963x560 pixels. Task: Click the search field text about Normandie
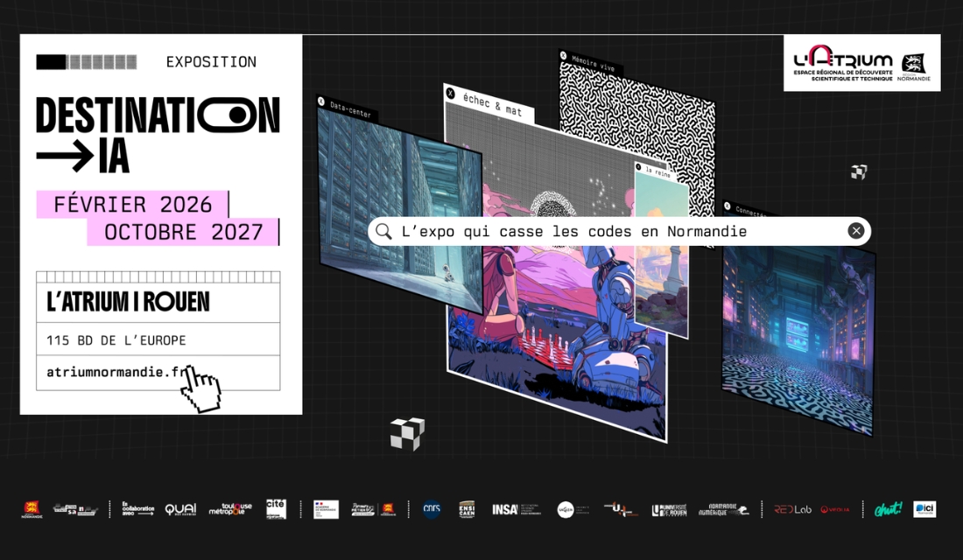573,231
